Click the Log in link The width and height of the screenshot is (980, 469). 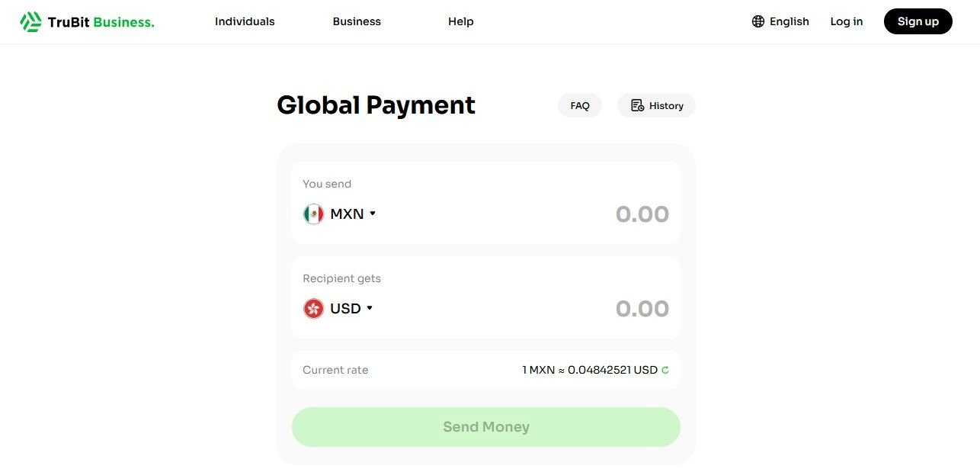[847, 21]
